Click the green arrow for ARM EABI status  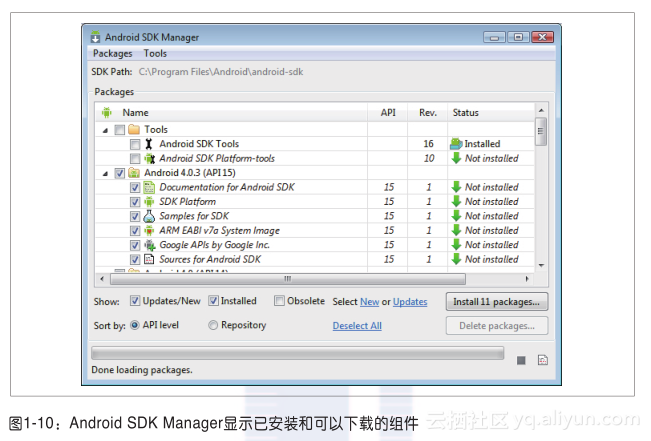pos(456,230)
